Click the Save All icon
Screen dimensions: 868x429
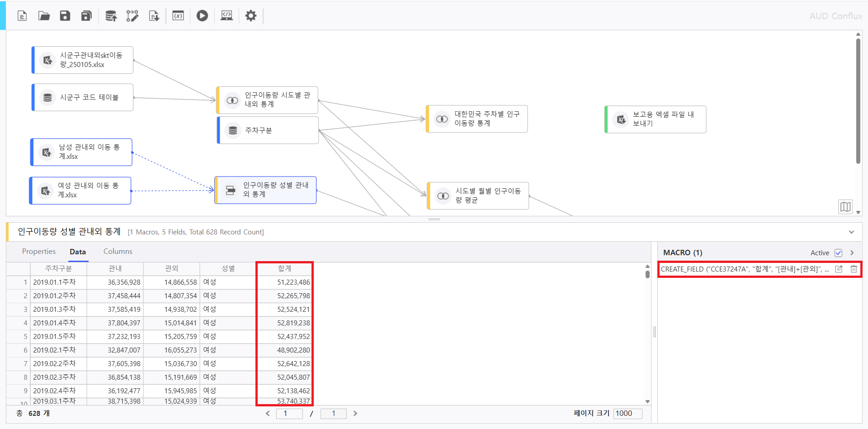[x=86, y=16]
